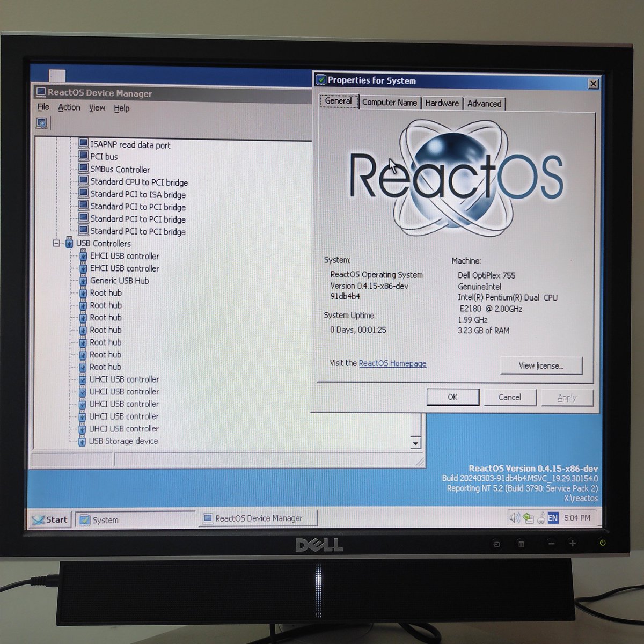Screen dimensions: 644x644
Task: Click the GenuineIntel text
Action: pyautogui.click(x=479, y=287)
